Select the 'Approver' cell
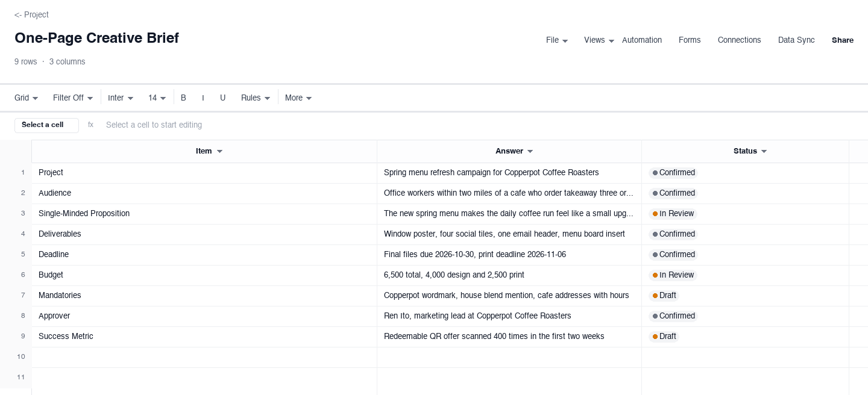 point(204,316)
